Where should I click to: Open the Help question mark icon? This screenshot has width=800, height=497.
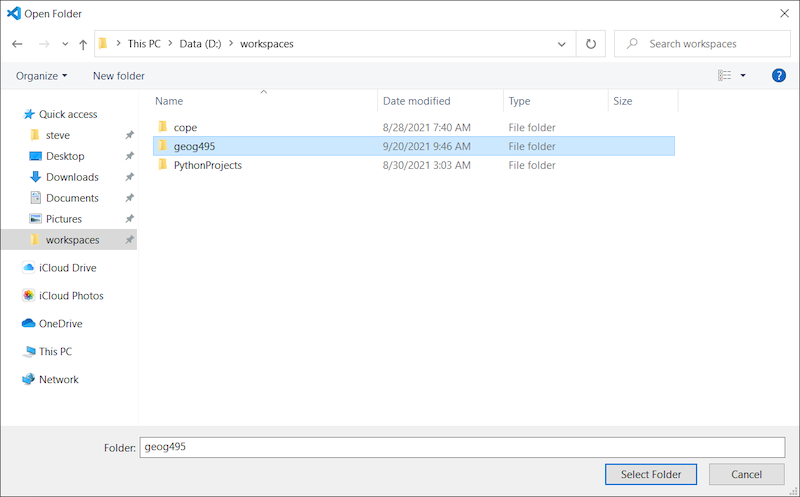[x=779, y=75]
